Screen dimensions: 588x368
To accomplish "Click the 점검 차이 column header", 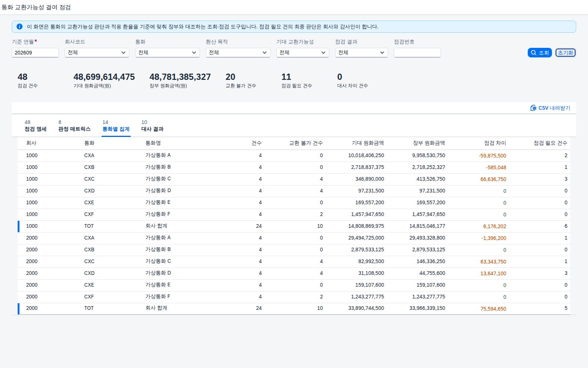I will [x=495, y=143].
